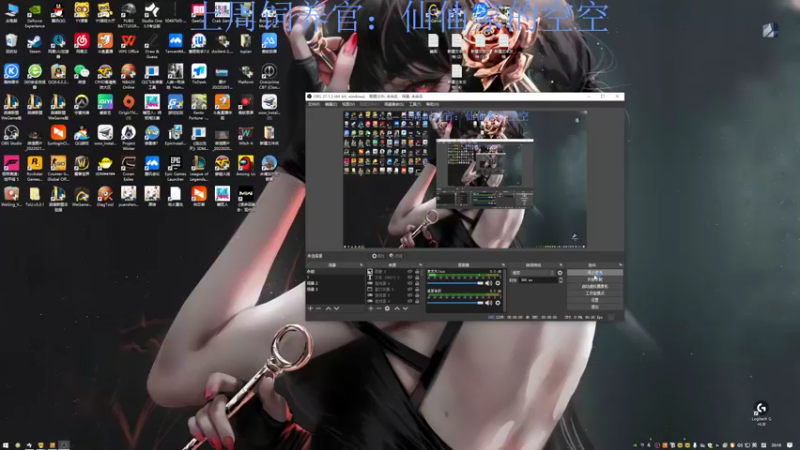800x450 pixels.
Task: Open the 编辑(E) menu in OBS
Action: 331,104
